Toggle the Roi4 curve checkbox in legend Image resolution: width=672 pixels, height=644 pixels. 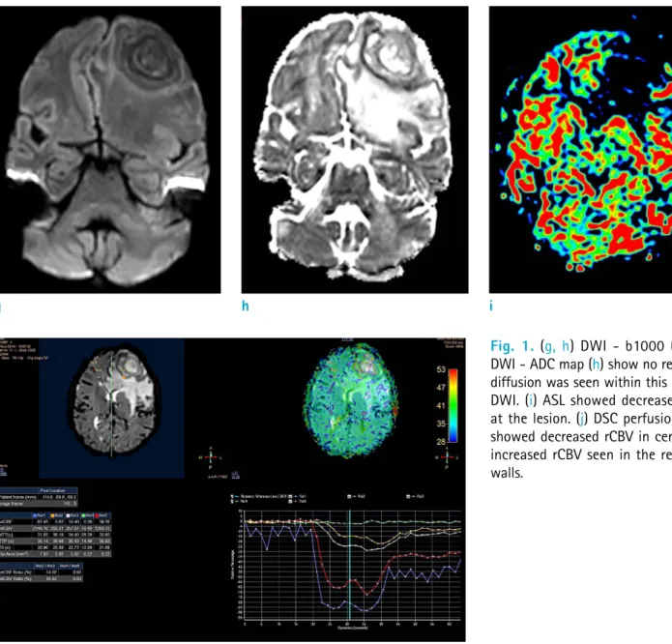[x=232, y=501]
